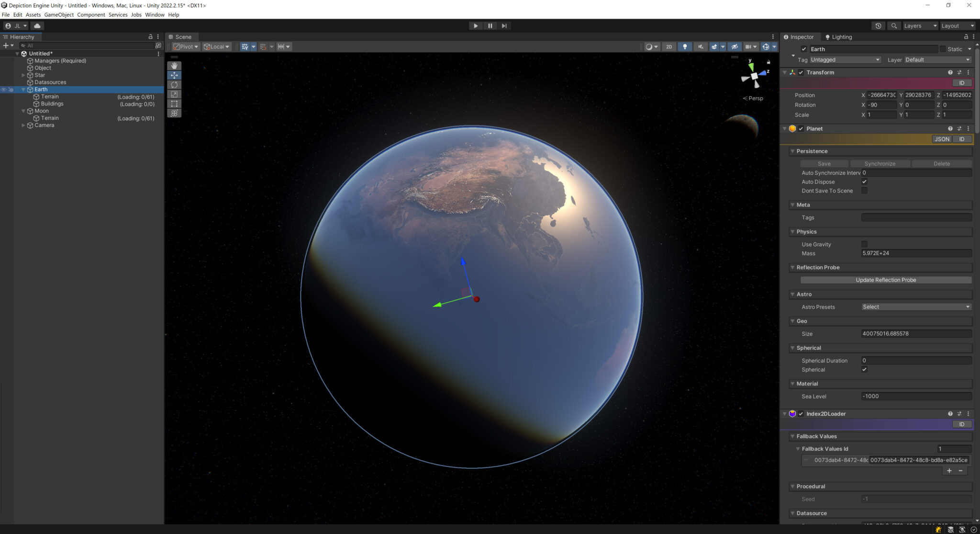Click the Save button under Persistence
This screenshot has width=980, height=534.
click(824, 163)
